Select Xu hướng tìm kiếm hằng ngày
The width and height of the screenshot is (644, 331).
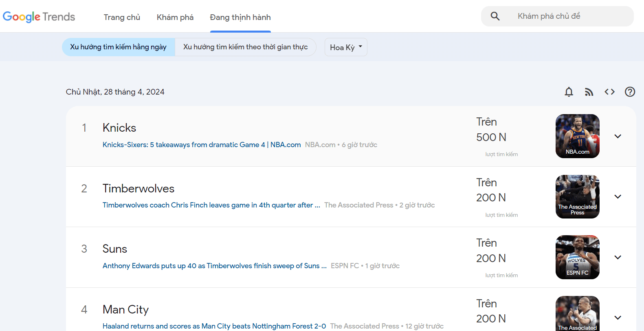click(118, 47)
